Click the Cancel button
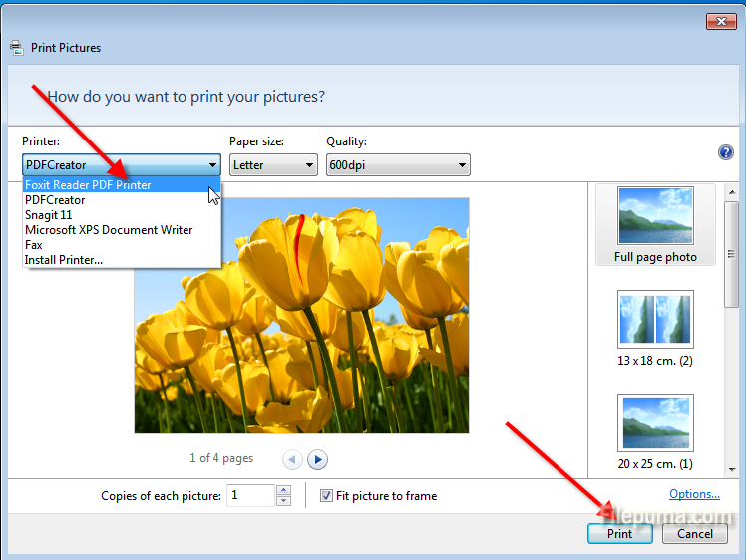 [x=695, y=533]
